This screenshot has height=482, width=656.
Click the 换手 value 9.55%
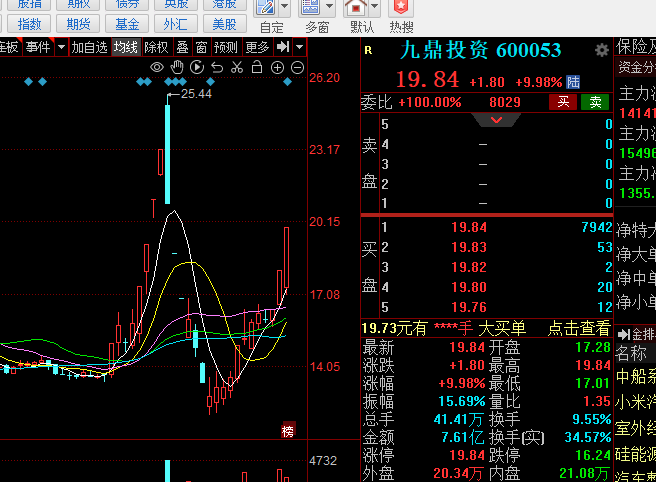pos(592,419)
